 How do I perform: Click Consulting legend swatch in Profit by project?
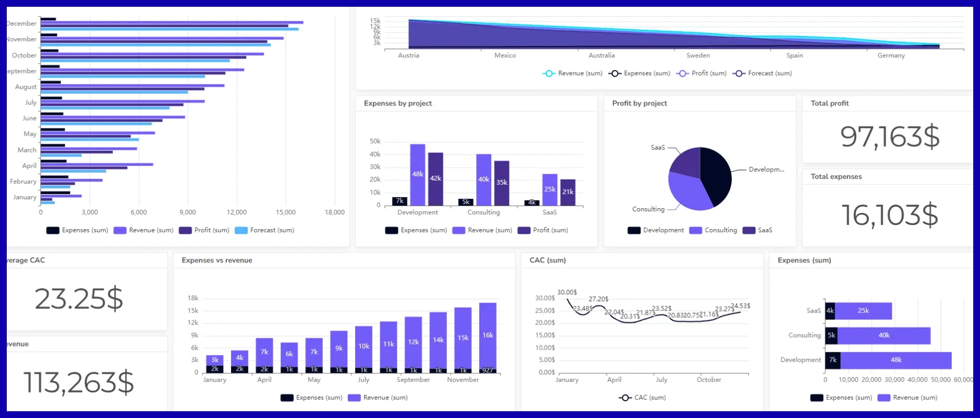(695, 230)
